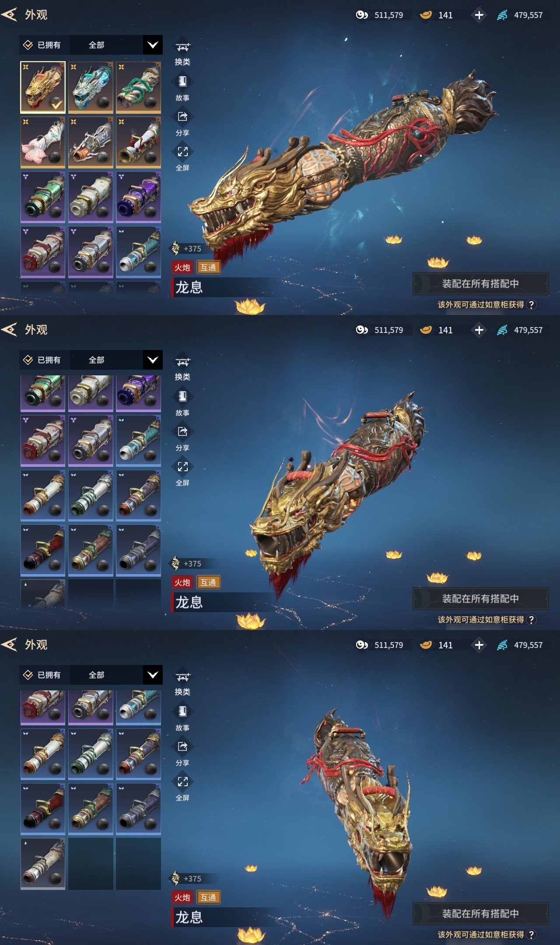Select the golden dragon head cannon skin thumbnail
The image size is (560, 945).
click(43, 87)
